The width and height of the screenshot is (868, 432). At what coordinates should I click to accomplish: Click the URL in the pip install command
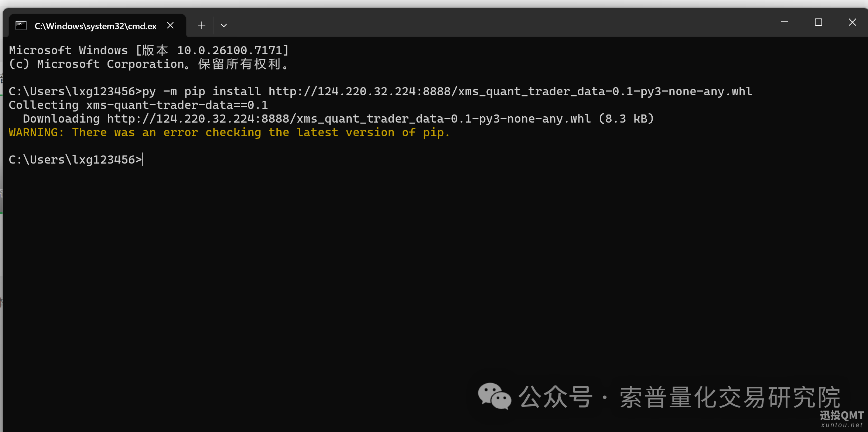[x=510, y=92]
